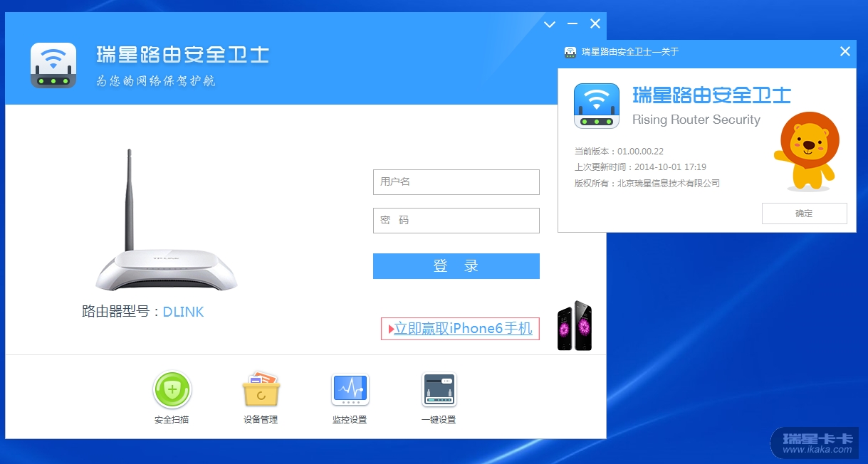Viewport: 868px width, 464px height.
Task: Click the Rising Router Security subtitle text
Action: coord(696,120)
